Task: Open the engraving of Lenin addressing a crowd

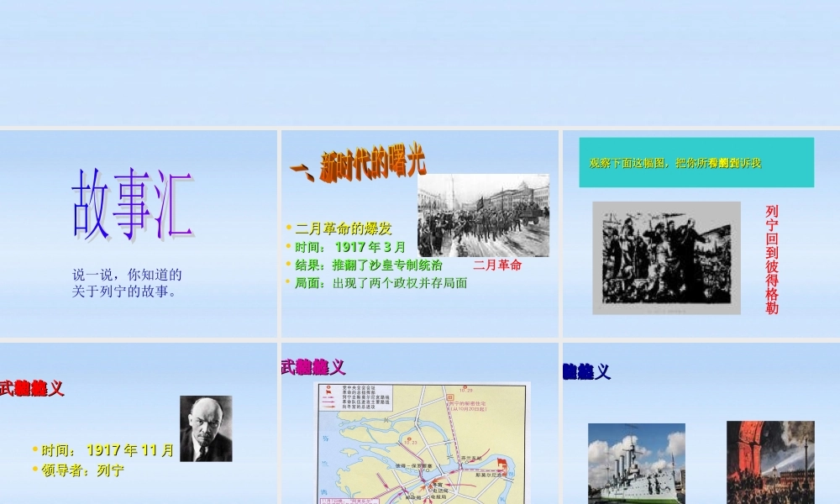Action: coord(666,258)
